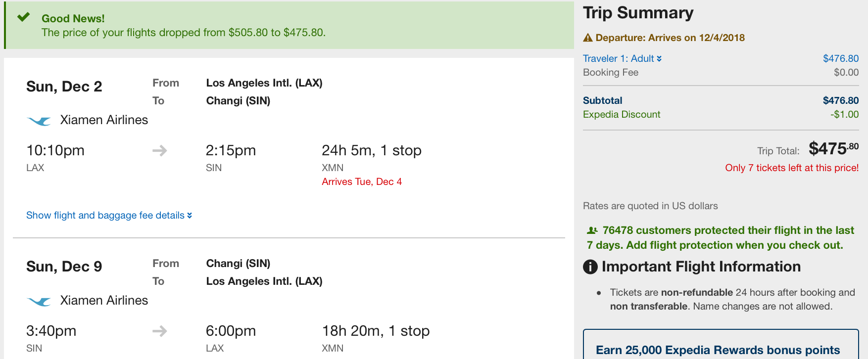Image resolution: width=868 pixels, height=359 pixels.
Task: Click the Xiamen Airlines logo for Dec 2 flight
Action: pyautogui.click(x=39, y=121)
